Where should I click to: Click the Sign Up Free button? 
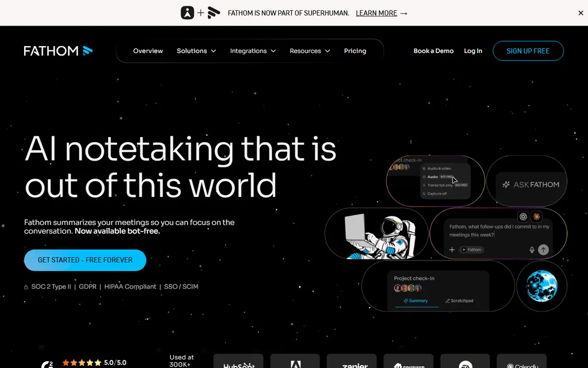pyautogui.click(x=528, y=51)
